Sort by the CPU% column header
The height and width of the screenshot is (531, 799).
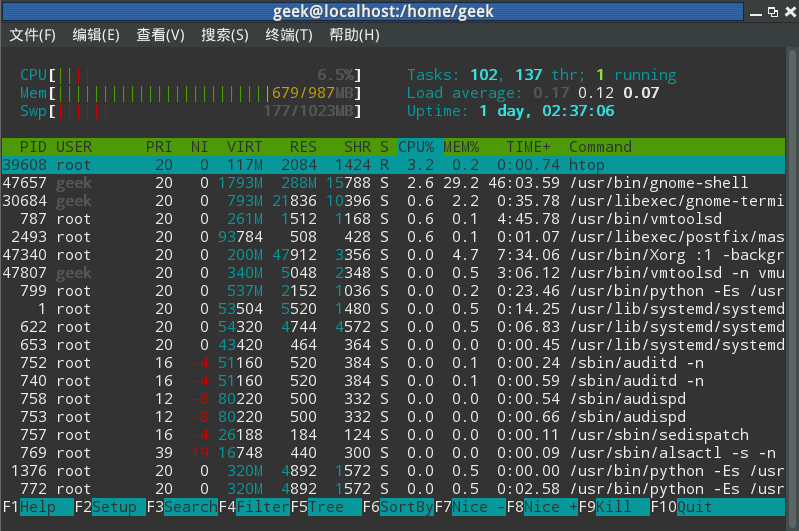(416, 147)
